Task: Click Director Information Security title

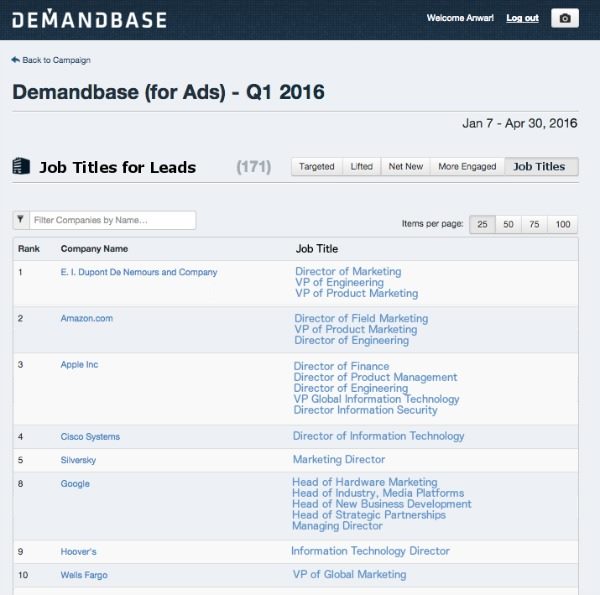Action: pos(365,410)
